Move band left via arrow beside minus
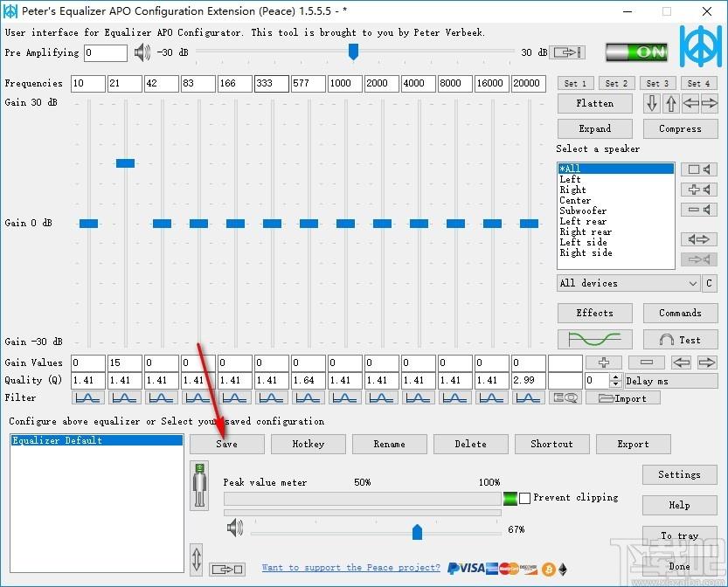 [x=681, y=363]
